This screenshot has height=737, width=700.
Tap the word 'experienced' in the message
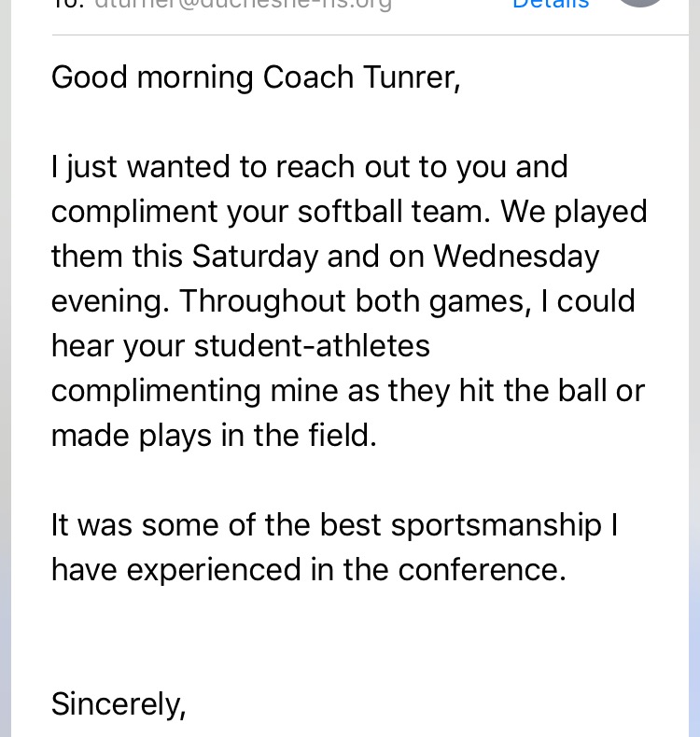pos(214,571)
